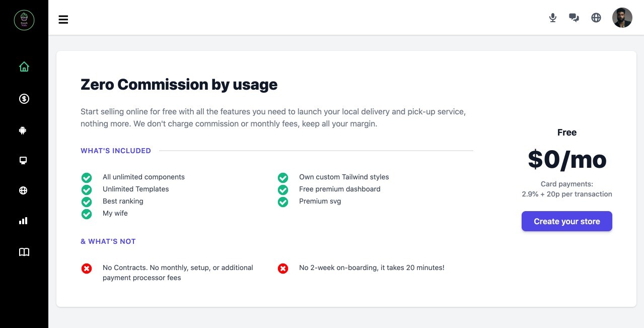Click the green checkmark beside Unlimited Templates
The width and height of the screenshot is (644, 328).
87,189
